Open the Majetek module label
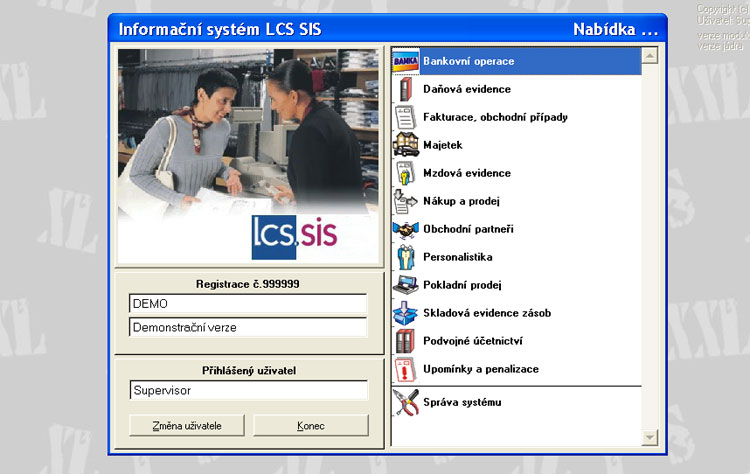750x474 pixels. 442,145
